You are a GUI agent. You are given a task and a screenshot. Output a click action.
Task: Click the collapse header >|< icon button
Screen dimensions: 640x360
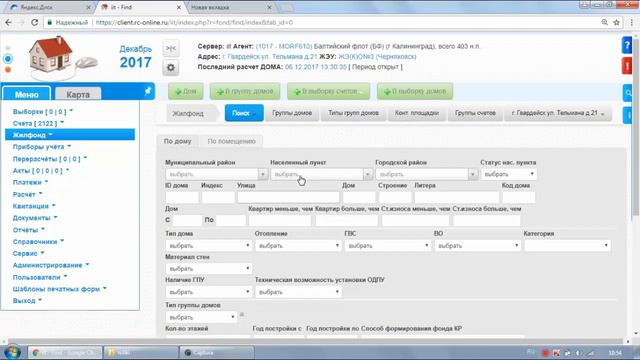(x=171, y=49)
